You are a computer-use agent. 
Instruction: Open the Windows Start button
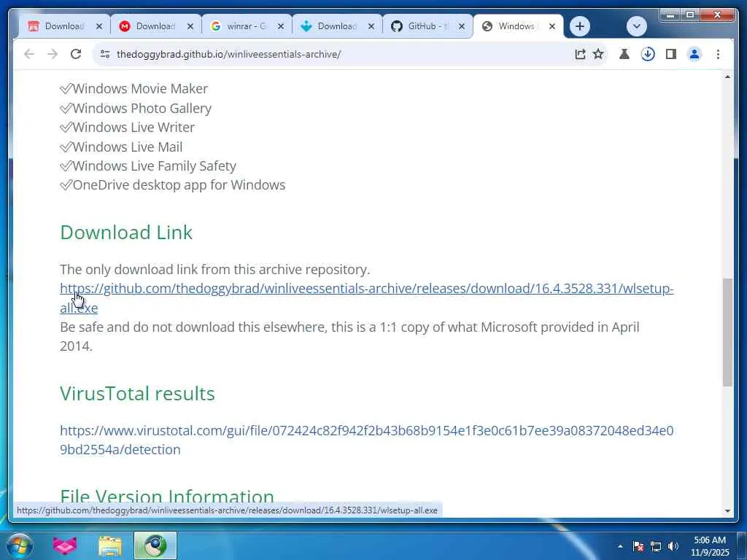tap(20, 545)
